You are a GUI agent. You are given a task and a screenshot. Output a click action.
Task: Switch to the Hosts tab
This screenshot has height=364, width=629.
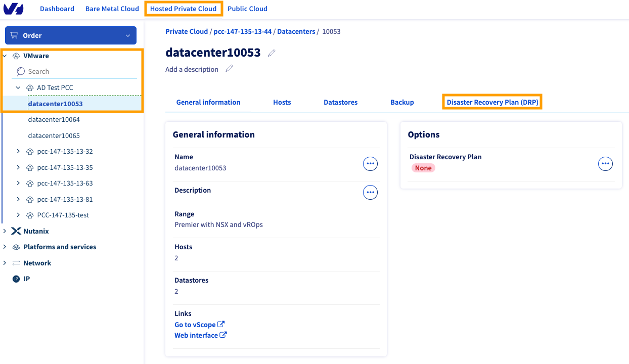coord(282,102)
